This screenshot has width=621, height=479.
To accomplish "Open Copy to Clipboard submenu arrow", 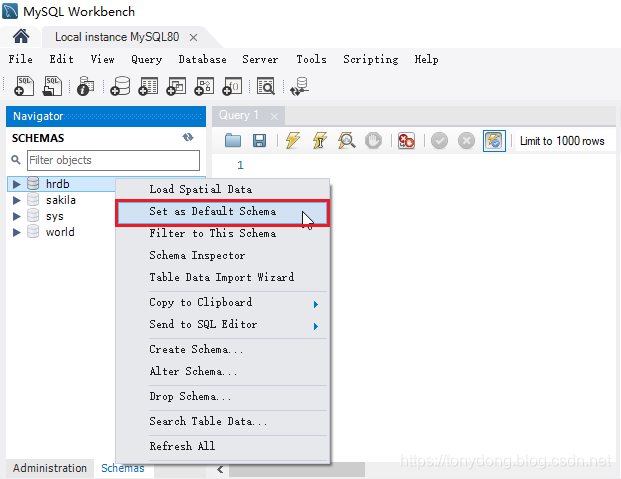I will pos(316,304).
